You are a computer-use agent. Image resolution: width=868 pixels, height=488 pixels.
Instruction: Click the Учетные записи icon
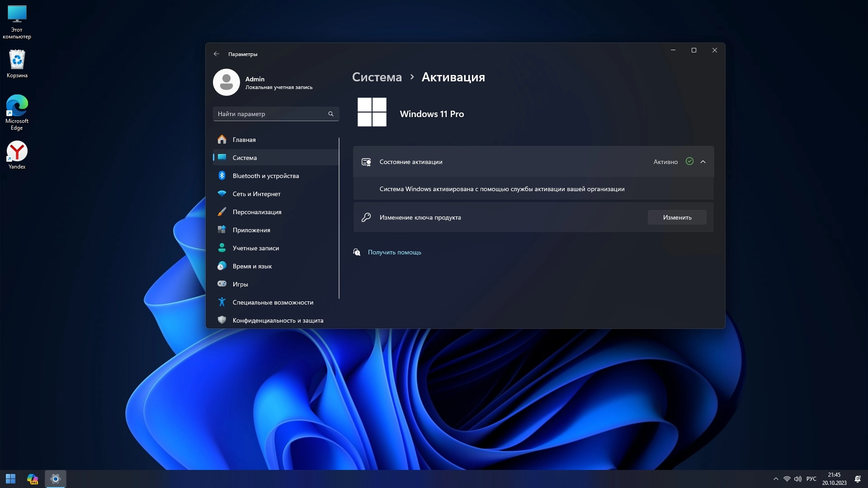(222, 248)
